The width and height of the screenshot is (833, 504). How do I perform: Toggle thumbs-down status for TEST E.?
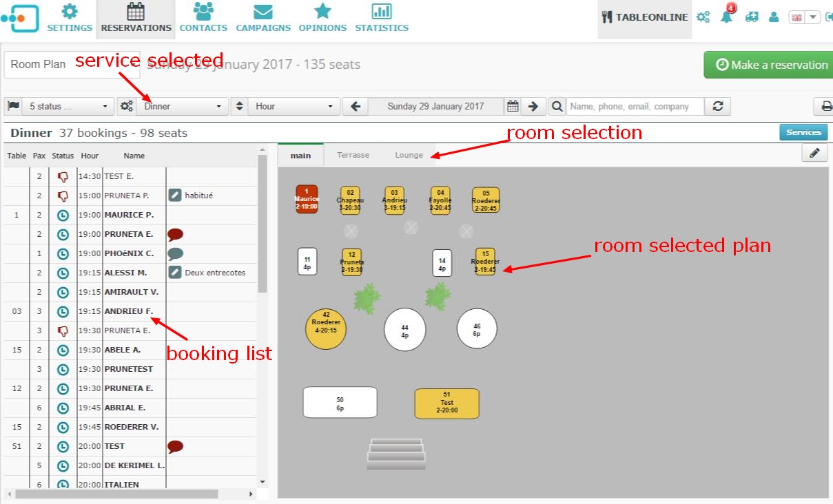pyautogui.click(x=63, y=176)
